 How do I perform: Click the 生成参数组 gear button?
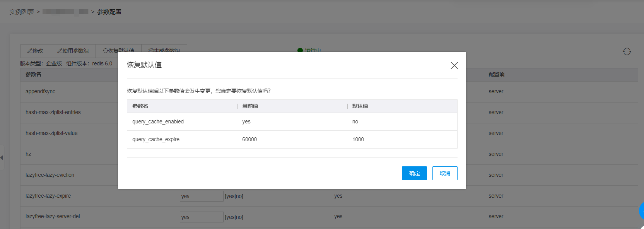[x=164, y=50]
